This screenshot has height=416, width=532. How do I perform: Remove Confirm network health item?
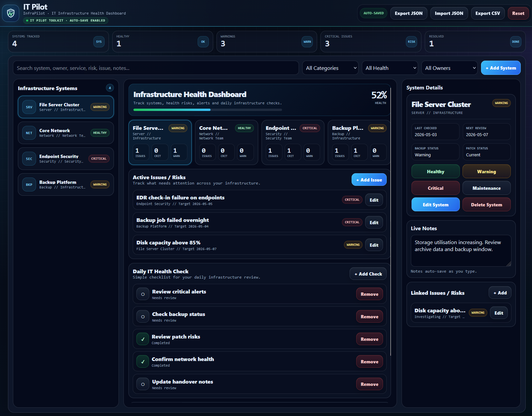click(x=369, y=362)
